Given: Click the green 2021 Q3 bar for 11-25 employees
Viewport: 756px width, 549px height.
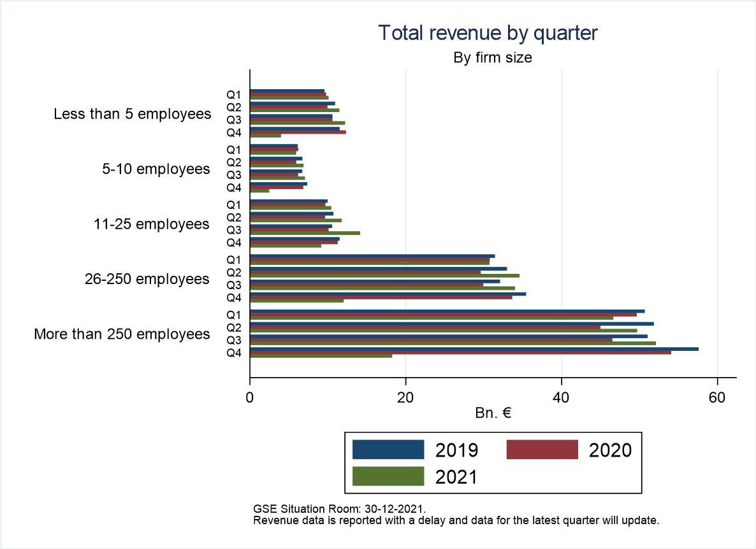Looking at the screenshot, I should pos(305,233).
